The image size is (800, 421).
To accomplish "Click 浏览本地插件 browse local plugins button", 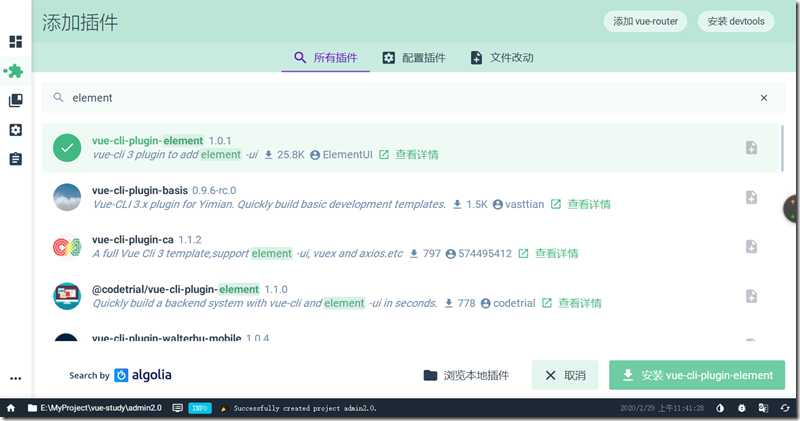I will click(466, 376).
